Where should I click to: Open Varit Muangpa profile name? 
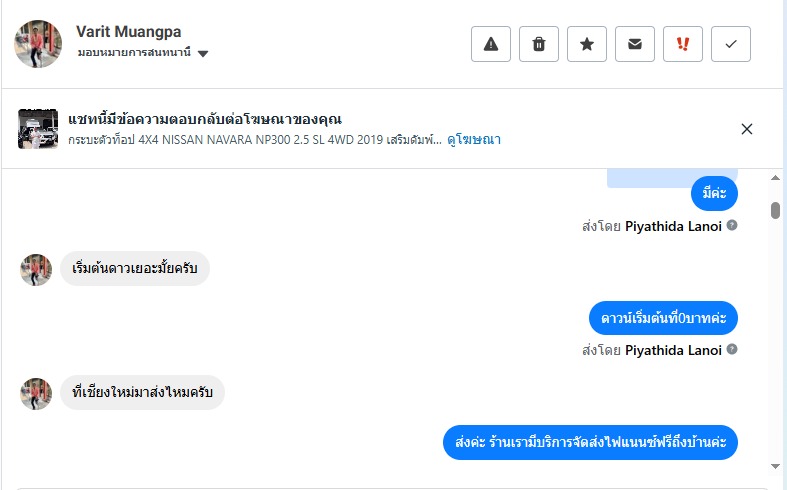(x=129, y=32)
